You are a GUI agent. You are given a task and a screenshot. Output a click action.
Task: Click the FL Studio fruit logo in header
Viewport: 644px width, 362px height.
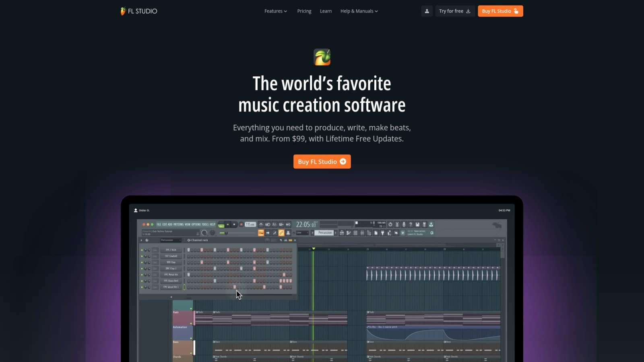point(123,11)
